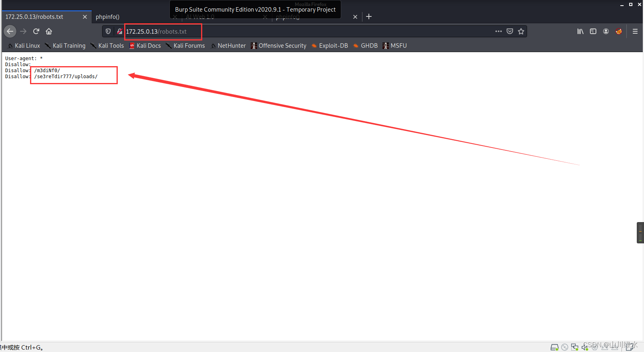Open the MSFU bookmark
The image size is (644, 352).
[395, 46]
